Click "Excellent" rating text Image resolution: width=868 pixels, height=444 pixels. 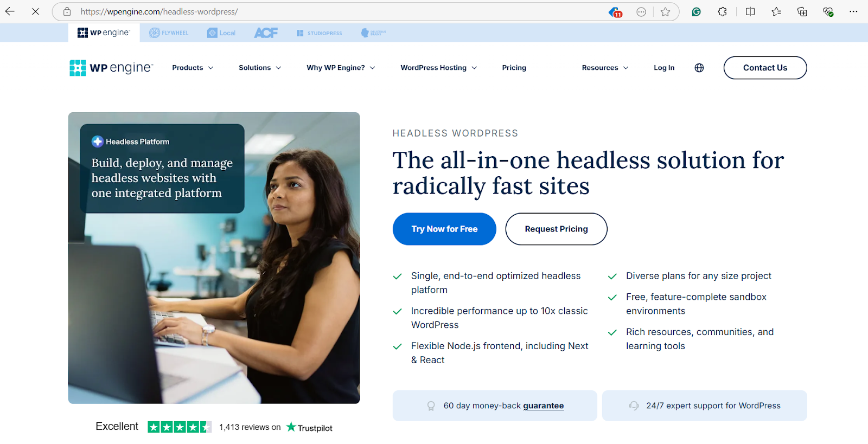point(117,427)
